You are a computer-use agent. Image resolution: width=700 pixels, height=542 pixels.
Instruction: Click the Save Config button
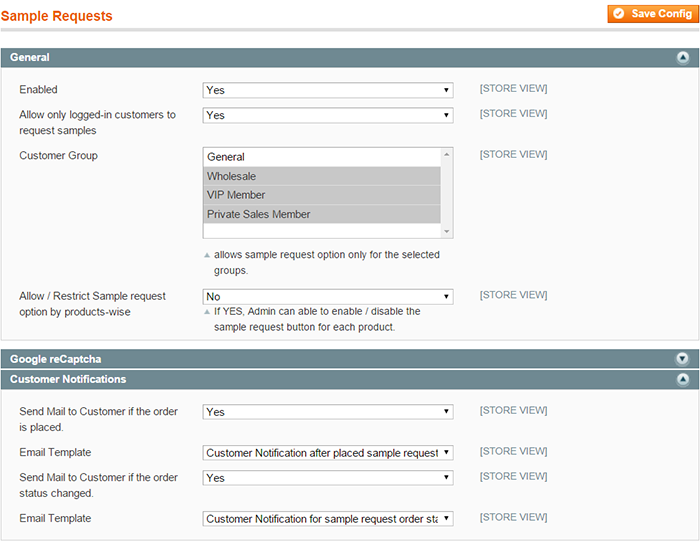653,14
